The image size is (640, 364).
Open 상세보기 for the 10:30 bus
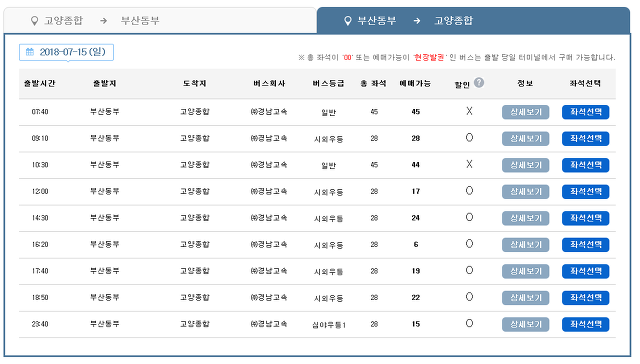[x=525, y=165]
